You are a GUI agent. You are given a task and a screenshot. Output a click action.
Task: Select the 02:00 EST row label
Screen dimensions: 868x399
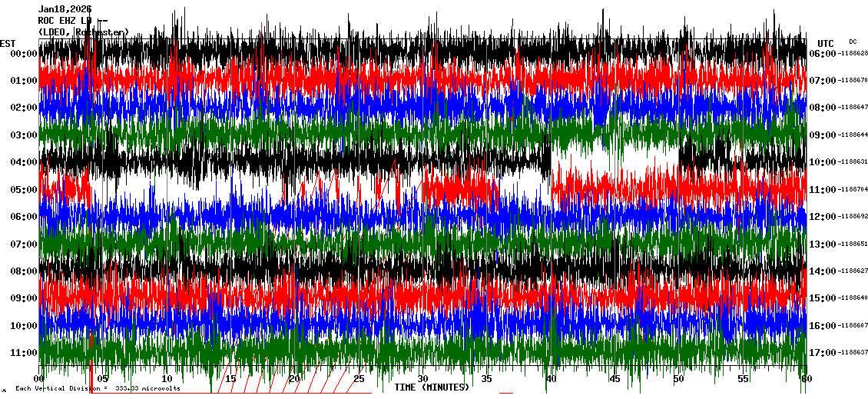click(23, 108)
